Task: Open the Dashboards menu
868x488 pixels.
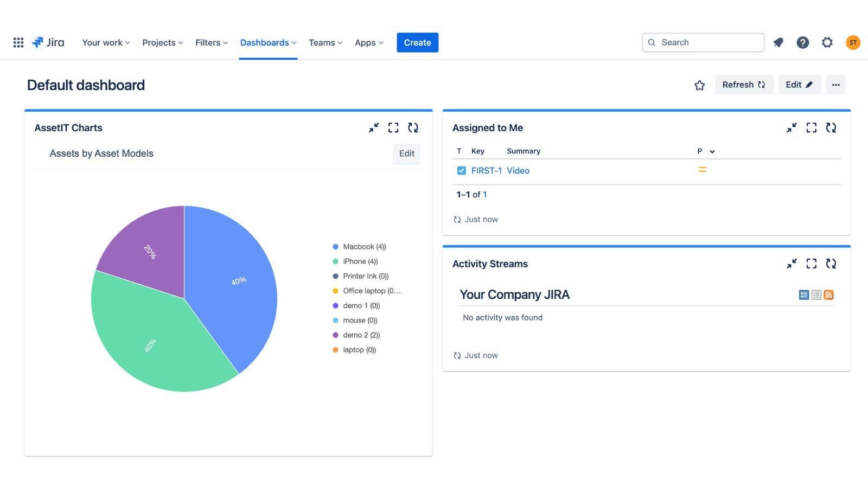Action: click(x=268, y=42)
